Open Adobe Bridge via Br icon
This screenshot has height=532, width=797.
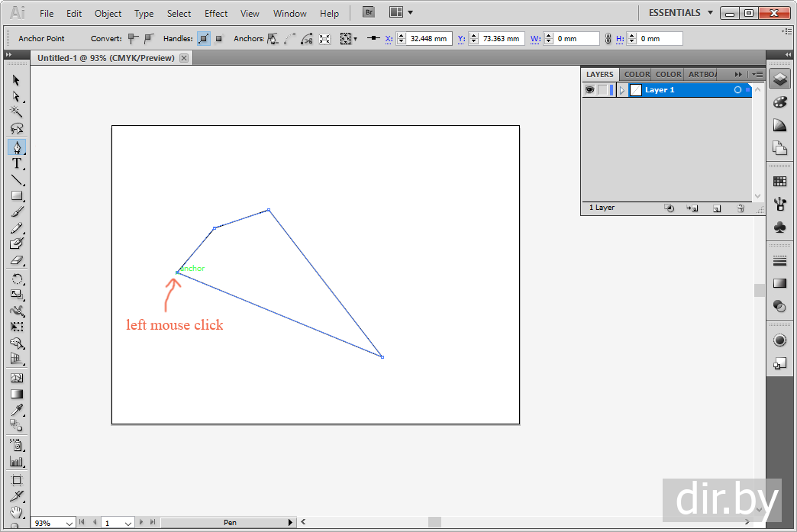[369, 12]
